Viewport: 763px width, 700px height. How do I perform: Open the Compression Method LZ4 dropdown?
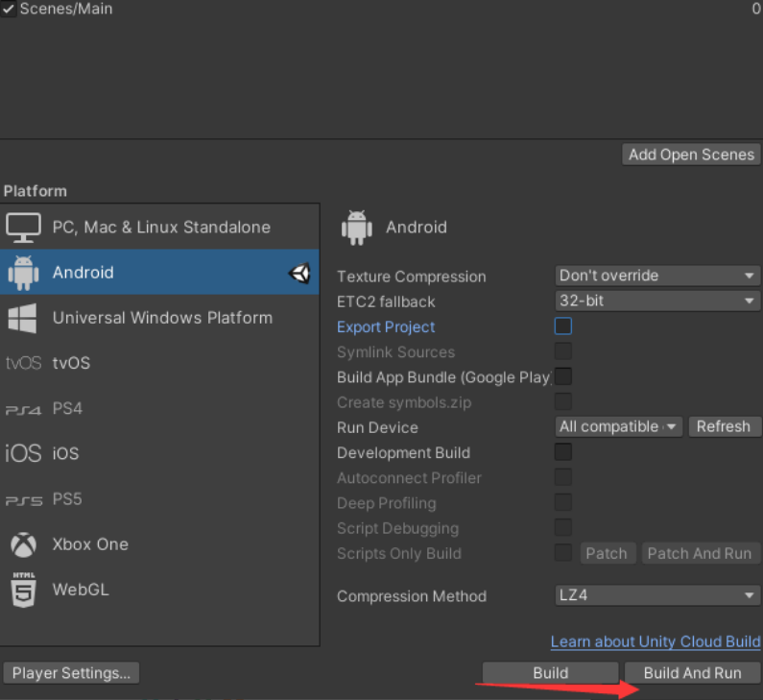pos(657,595)
